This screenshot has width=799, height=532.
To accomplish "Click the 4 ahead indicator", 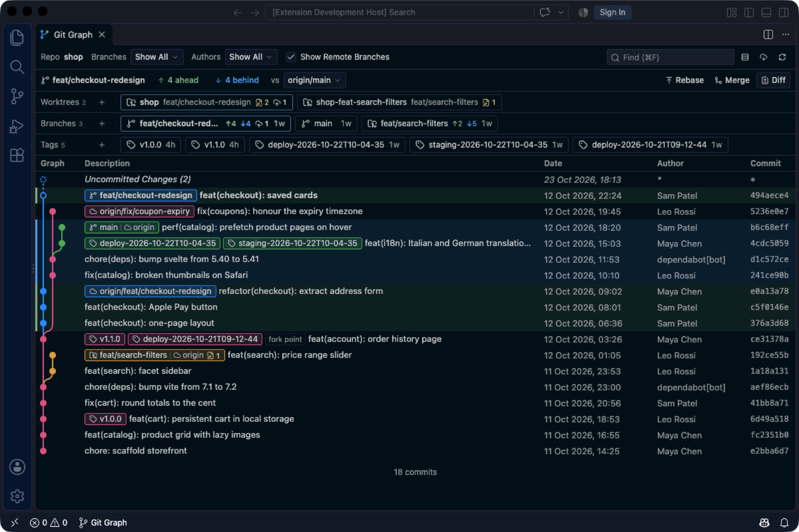I will 178,80.
